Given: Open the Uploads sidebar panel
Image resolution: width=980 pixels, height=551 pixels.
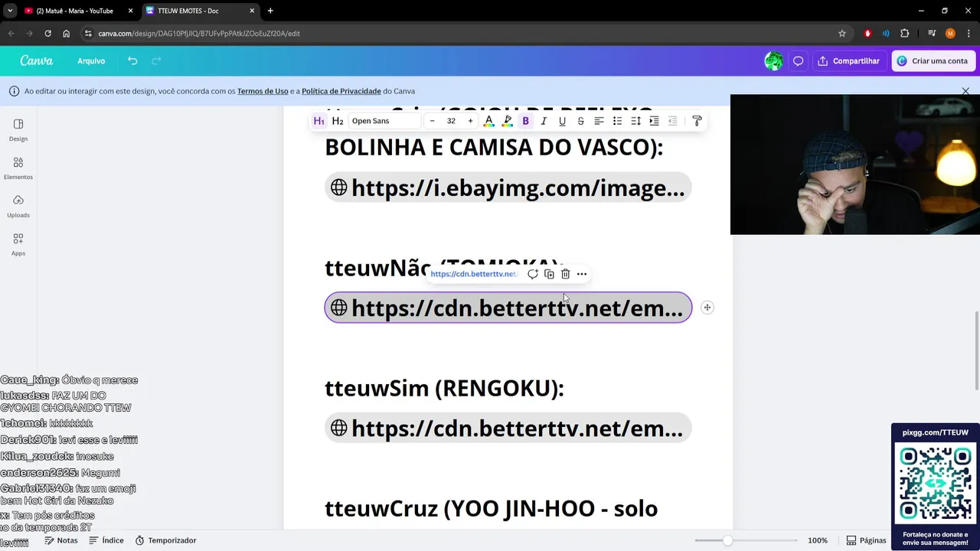Looking at the screenshot, I should coord(18,207).
